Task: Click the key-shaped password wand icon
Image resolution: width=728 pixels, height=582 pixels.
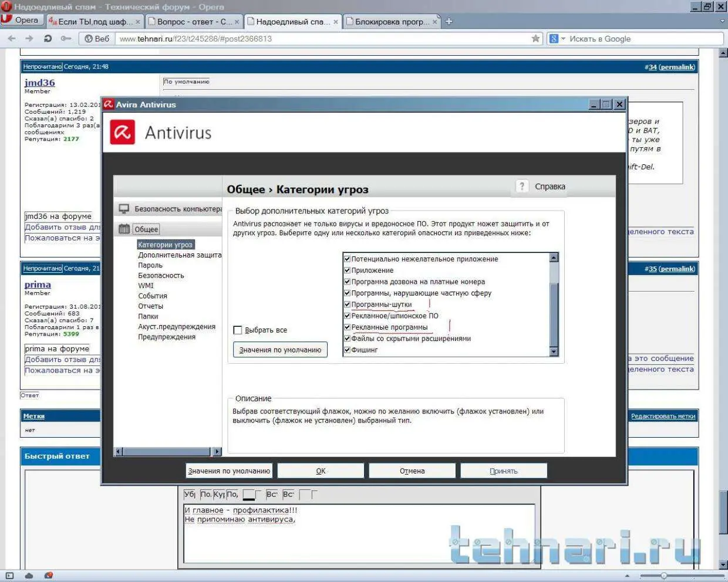Action: pos(65,39)
